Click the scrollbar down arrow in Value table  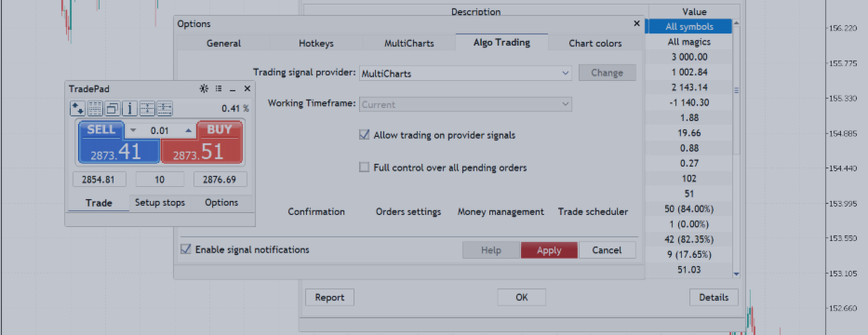736,274
